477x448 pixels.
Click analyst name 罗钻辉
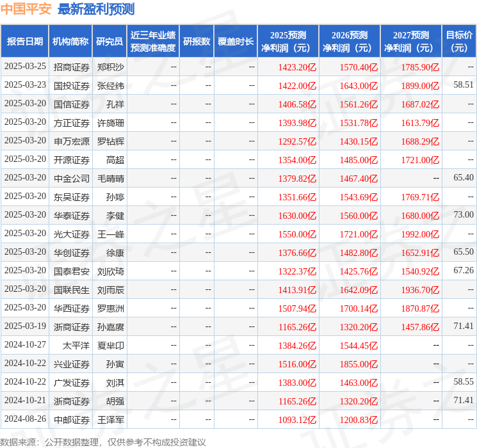pos(111,141)
